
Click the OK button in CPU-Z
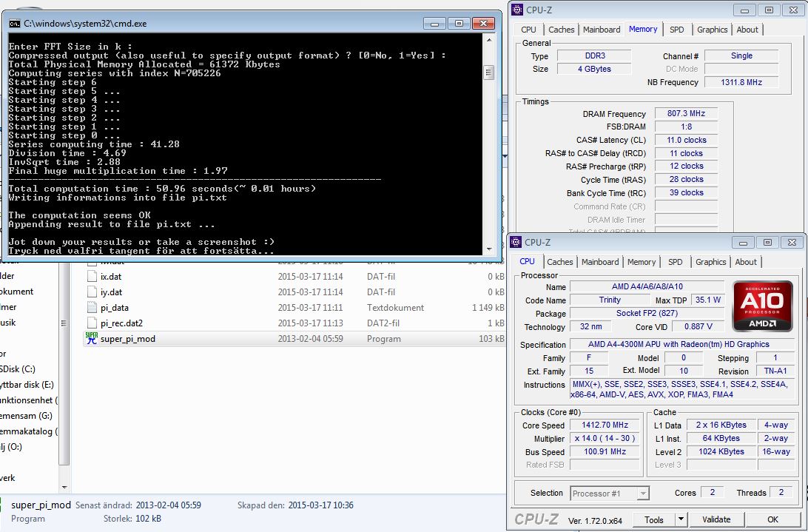pyautogui.click(x=772, y=519)
